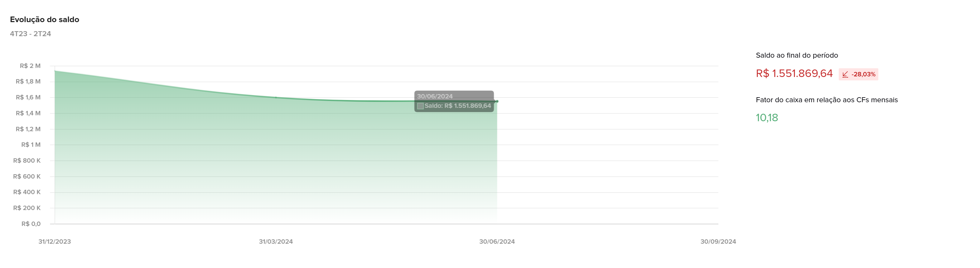Click the red R$ 1.551.869,64 balance value

point(794,73)
